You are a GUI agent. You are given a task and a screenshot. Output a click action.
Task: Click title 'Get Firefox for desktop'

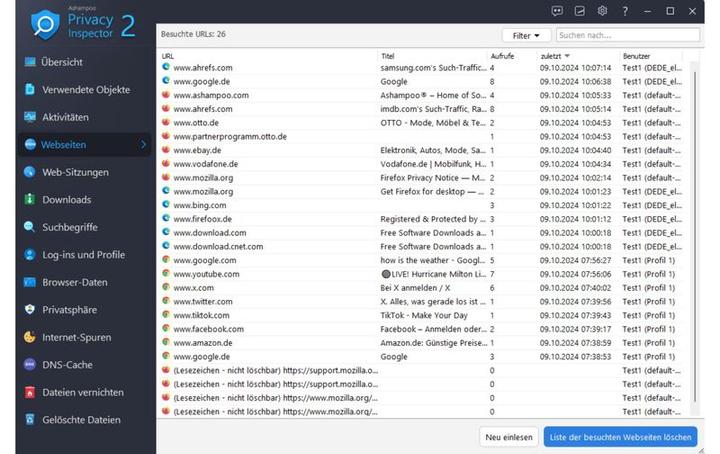pos(432,191)
